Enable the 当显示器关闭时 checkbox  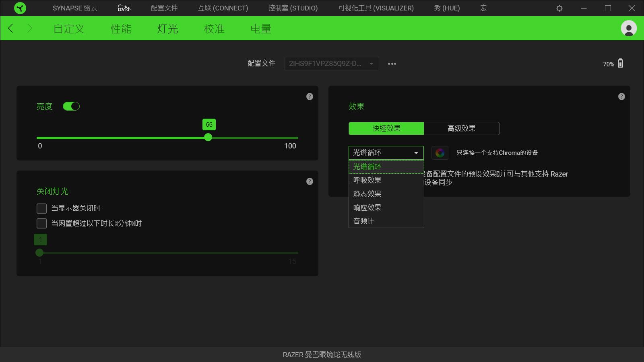[x=41, y=208]
